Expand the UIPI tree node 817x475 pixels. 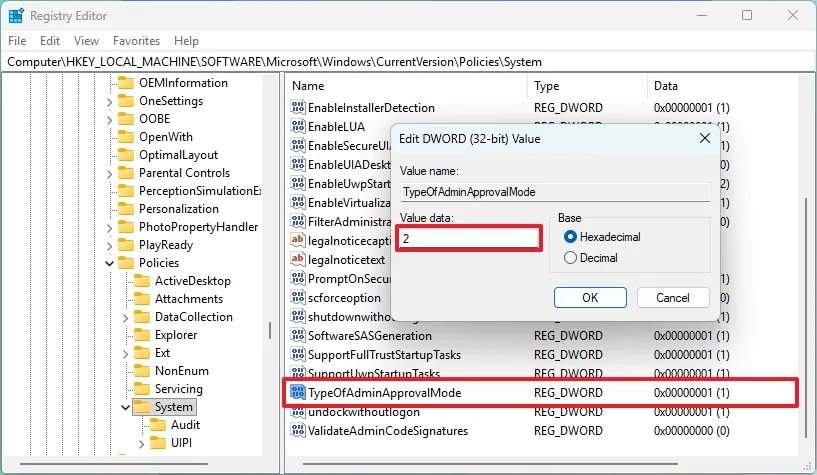(x=142, y=444)
